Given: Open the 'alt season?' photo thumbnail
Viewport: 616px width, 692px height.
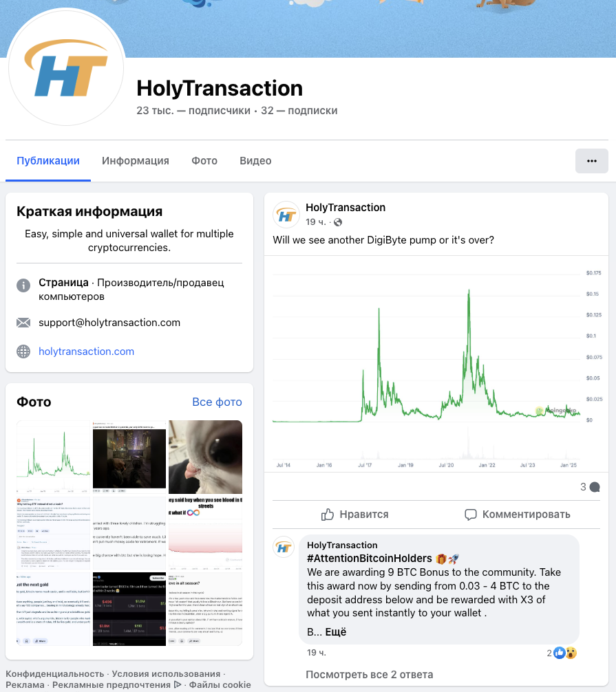Looking at the screenshot, I should 205,609.
